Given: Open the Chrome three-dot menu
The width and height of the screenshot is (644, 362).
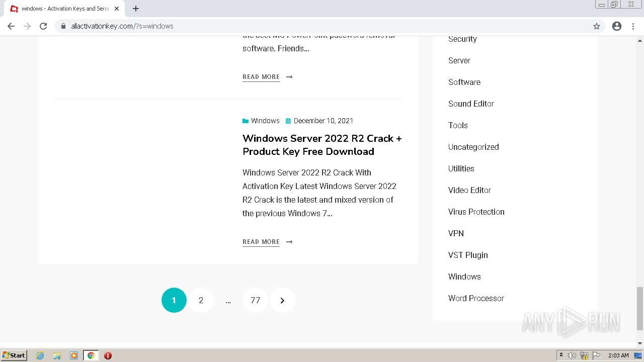Looking at the screenshot, I should coord(633,26).
